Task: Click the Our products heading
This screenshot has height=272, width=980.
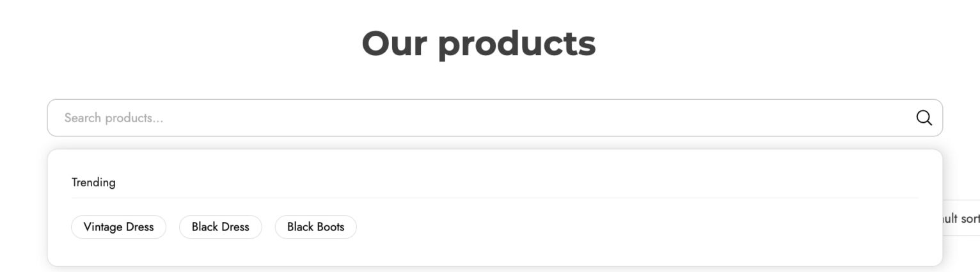Action: 478,44
